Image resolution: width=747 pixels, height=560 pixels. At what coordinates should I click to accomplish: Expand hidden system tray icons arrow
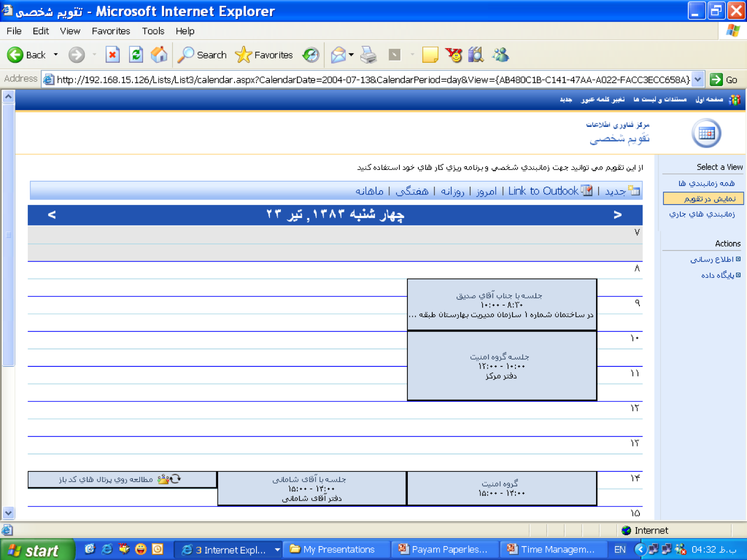pos(640,550)
